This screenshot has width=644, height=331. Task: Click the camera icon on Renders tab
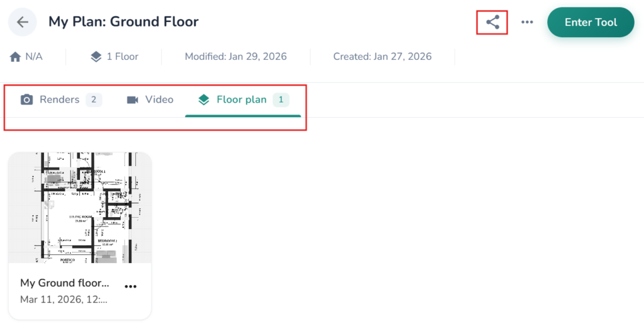pos(26,100)
